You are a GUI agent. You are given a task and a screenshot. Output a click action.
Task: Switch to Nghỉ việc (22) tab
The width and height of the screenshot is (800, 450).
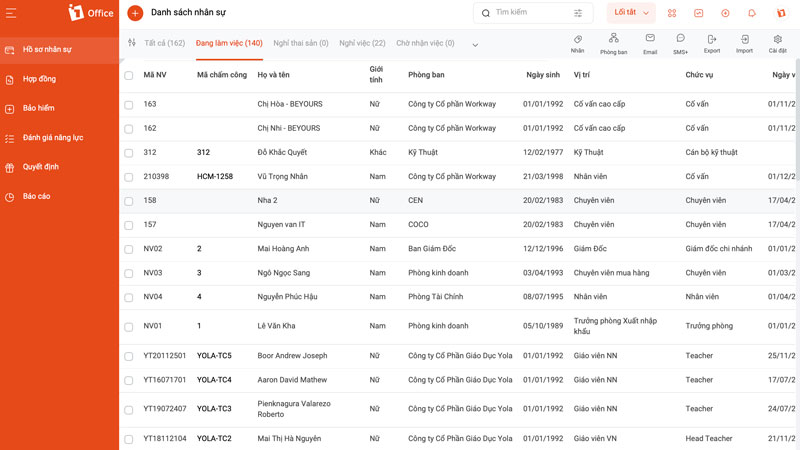click(x=362, y=43)
